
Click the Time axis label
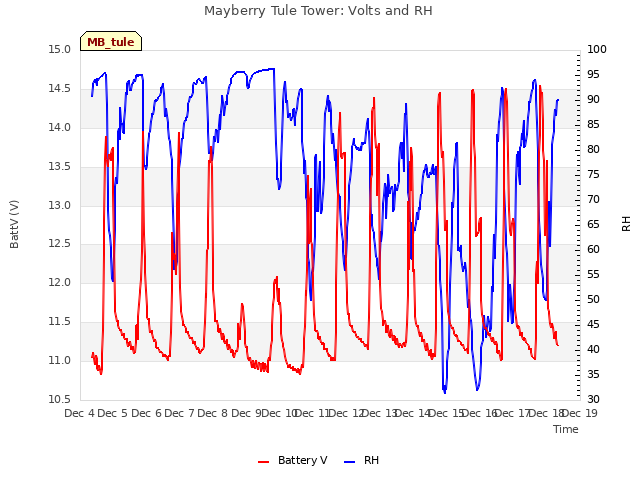566,429
